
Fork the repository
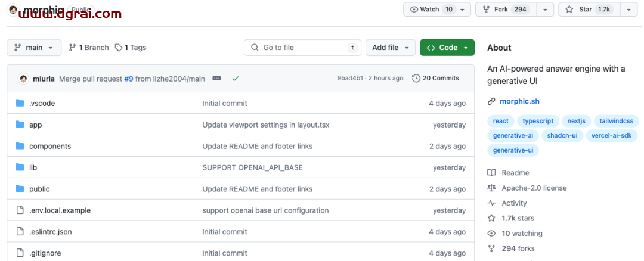pos(506,9)
